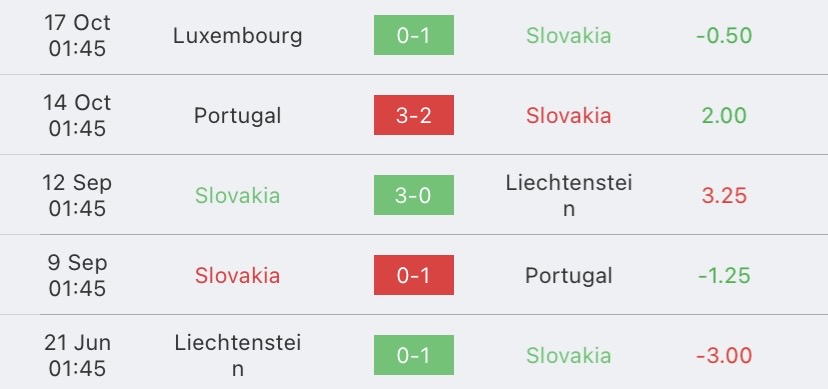828x389 pixels.
Task: Select the -3.00 handicap value
Action: click(x=724, y=356)
